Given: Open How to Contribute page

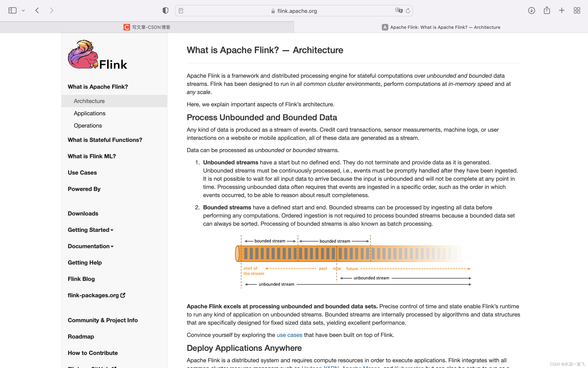Looking at the screenshot, I should 92,353.
